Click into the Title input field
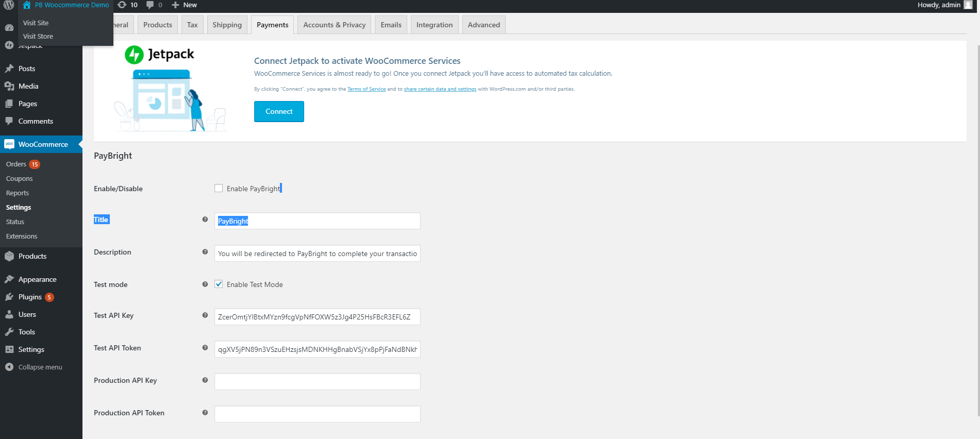The width and height of the screenshot is (980, 439). pyautogui.click(x=317, y=221)
